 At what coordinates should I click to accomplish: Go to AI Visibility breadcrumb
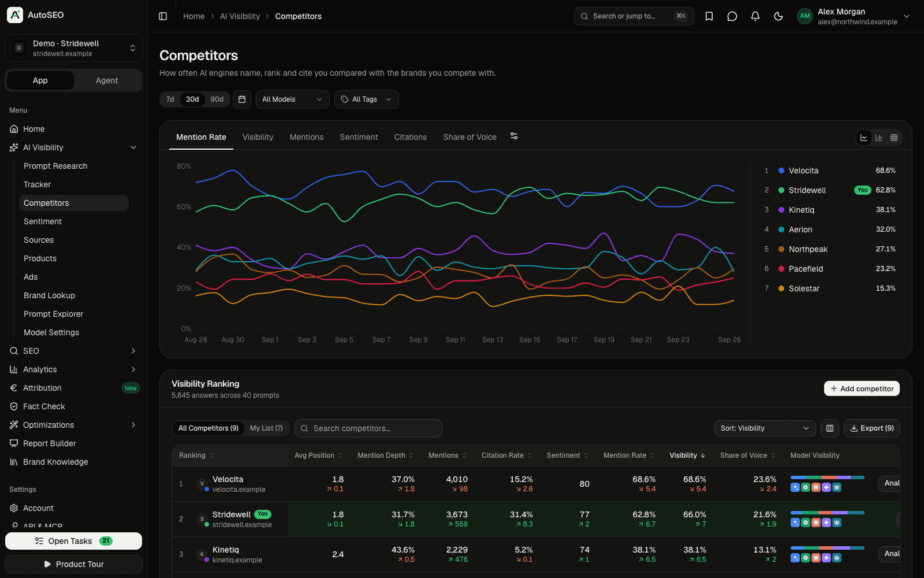[x=240, y=16]
